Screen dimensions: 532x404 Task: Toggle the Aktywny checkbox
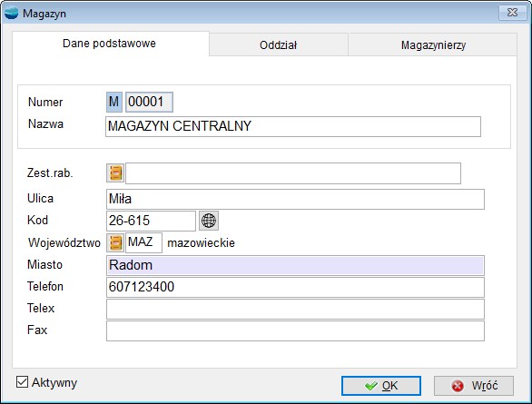tap(22, 382)
